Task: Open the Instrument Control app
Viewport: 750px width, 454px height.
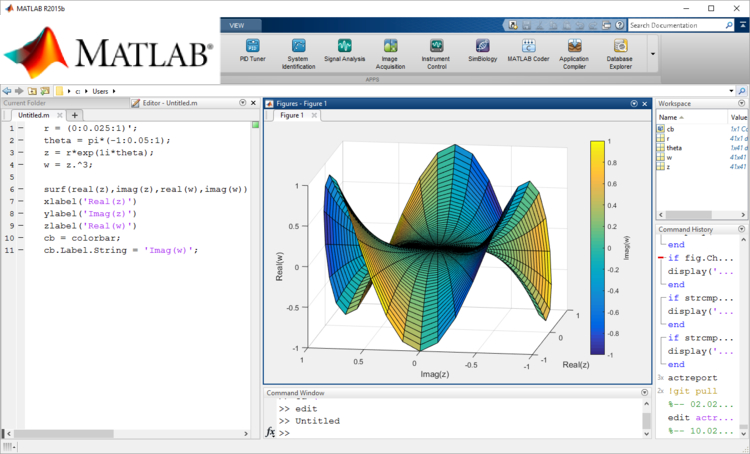Action: pyautogui.click(x=436, y=50)
